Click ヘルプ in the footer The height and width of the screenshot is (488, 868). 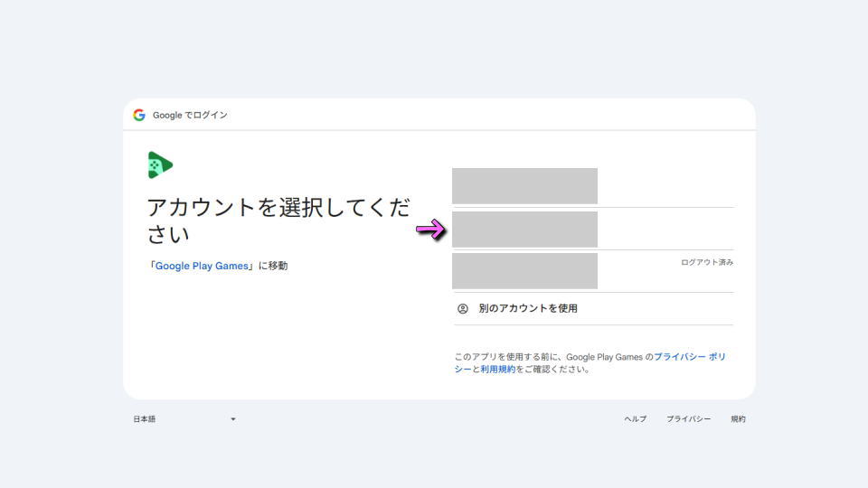tap(635, 419)
